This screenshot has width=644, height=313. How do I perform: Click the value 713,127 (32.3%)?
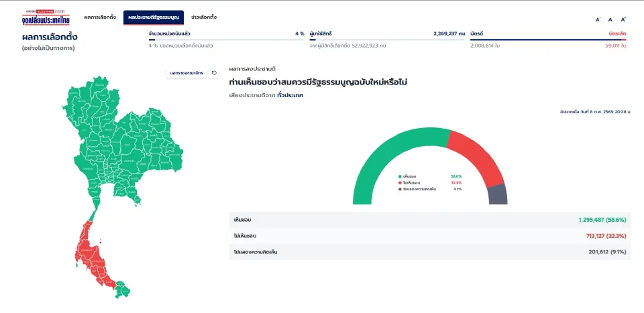606,236
